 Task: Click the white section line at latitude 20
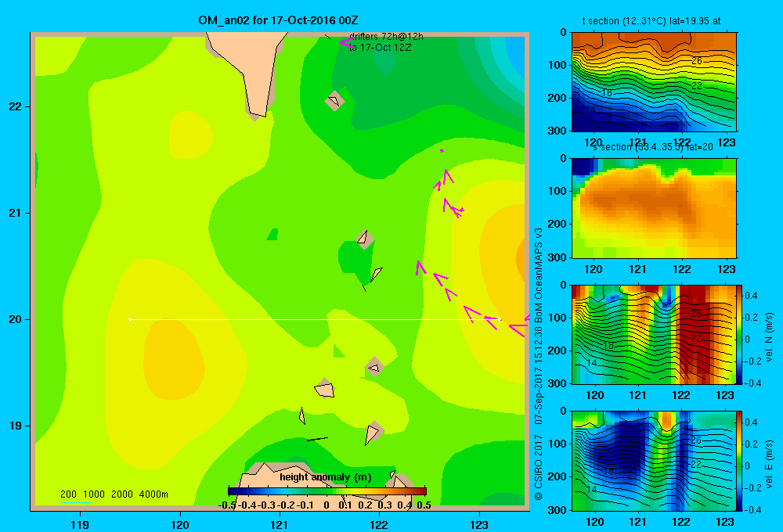pyautogui.click(x=315, y=319)
